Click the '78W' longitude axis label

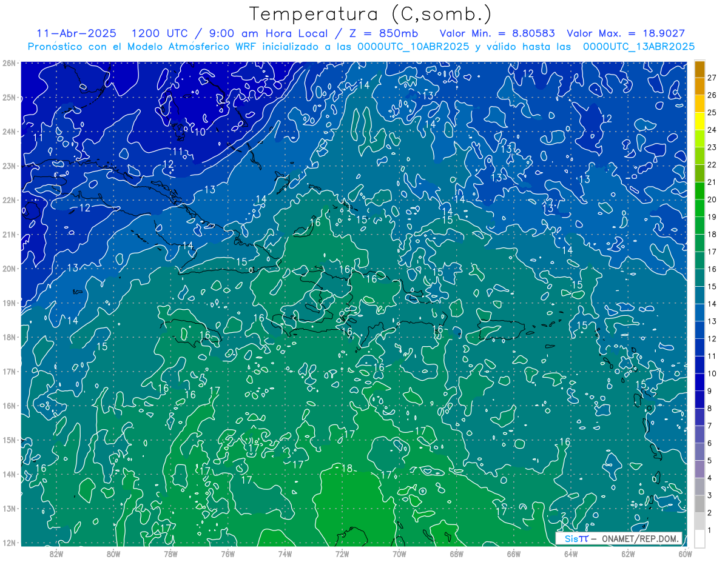[170, 553]
